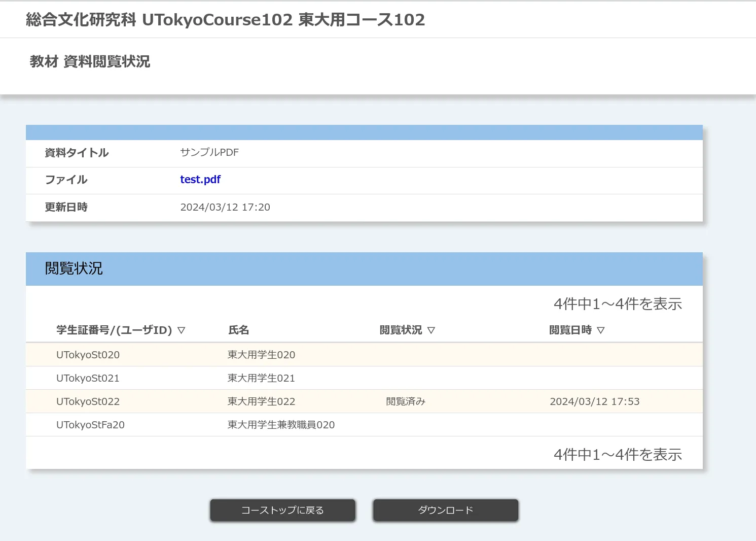Select the name 東大用学生021

(261, 378)
